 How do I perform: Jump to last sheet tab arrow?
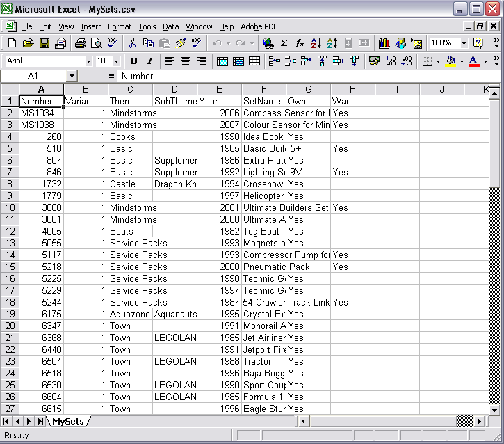pyautogui.click(x=40, y=421)
